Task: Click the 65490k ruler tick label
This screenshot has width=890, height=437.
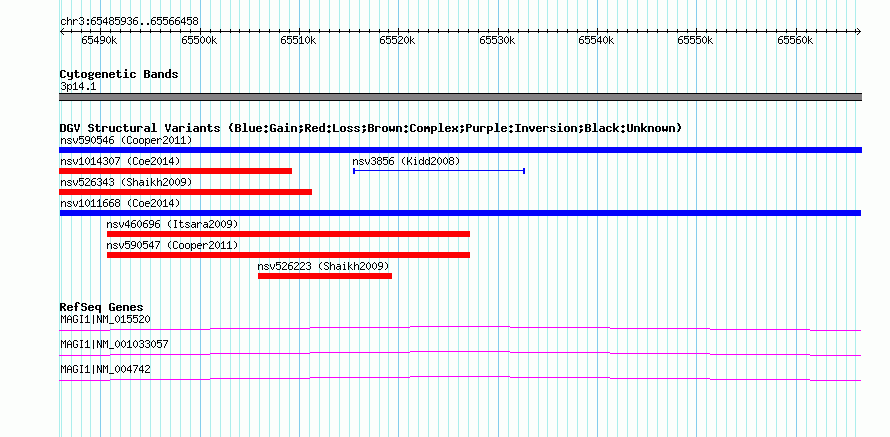Action: coord(99,41)
